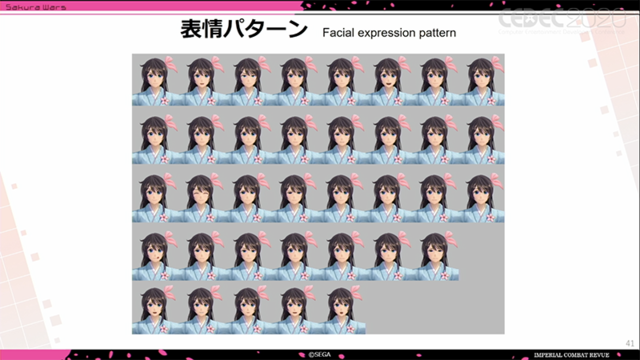Click the first face in the bottom row
640x360 pixels.
click(x=155, y=309)
